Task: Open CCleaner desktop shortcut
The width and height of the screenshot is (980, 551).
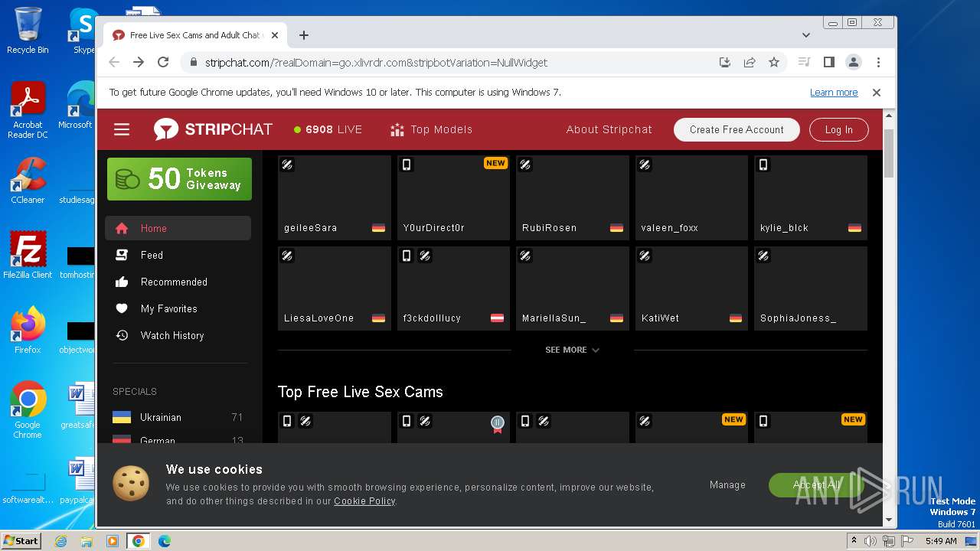Action: [28, 181]
